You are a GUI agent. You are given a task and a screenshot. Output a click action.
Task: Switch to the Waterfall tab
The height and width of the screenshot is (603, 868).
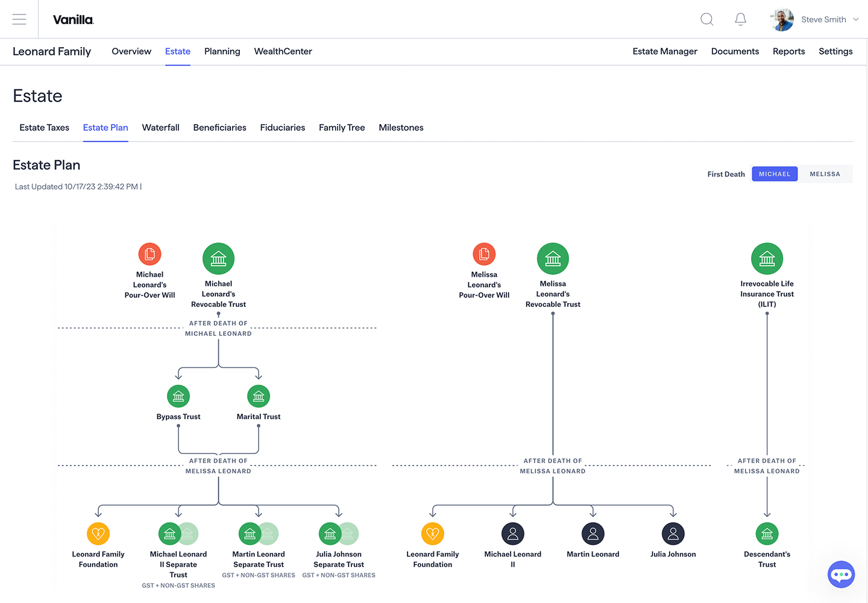(x=160, y=128)
